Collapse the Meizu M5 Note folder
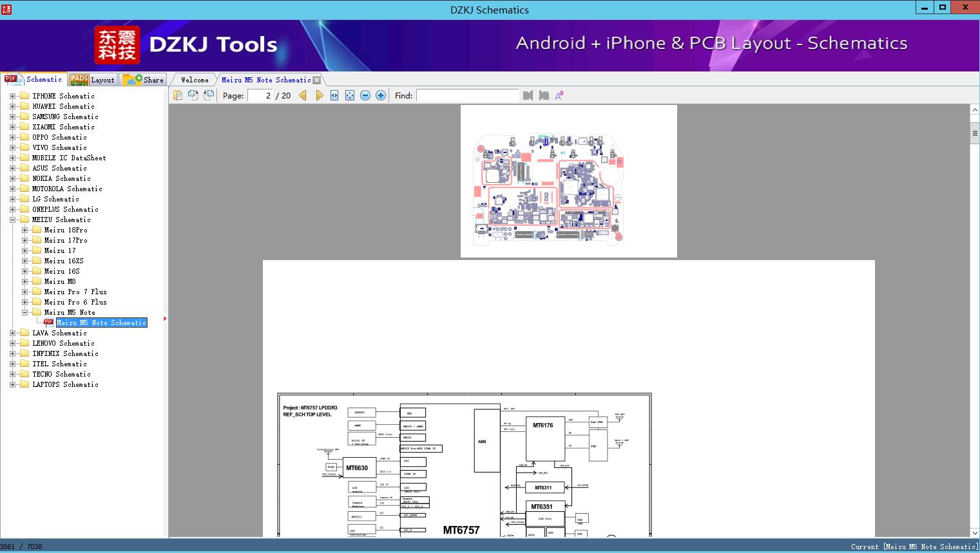Screen dimensions: 980x553 24,312
